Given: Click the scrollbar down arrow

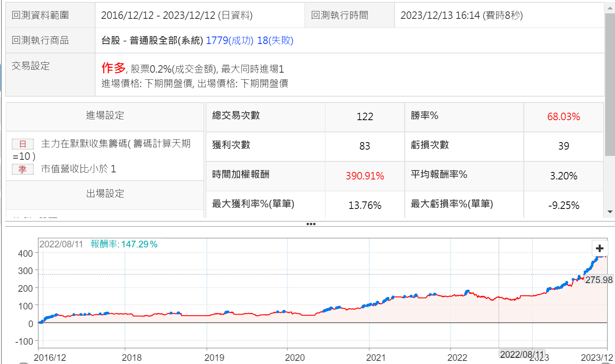Looking at the screenshot, I should coord(610,212).
